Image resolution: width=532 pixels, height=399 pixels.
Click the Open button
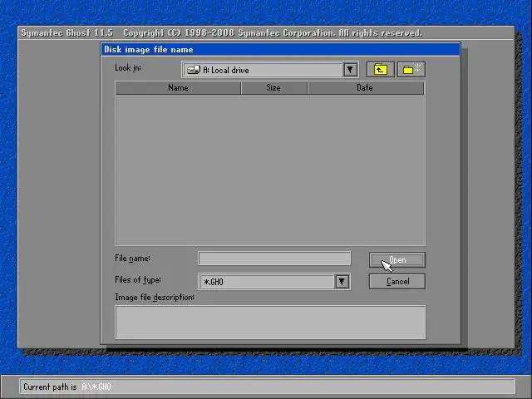pos(397,260)
